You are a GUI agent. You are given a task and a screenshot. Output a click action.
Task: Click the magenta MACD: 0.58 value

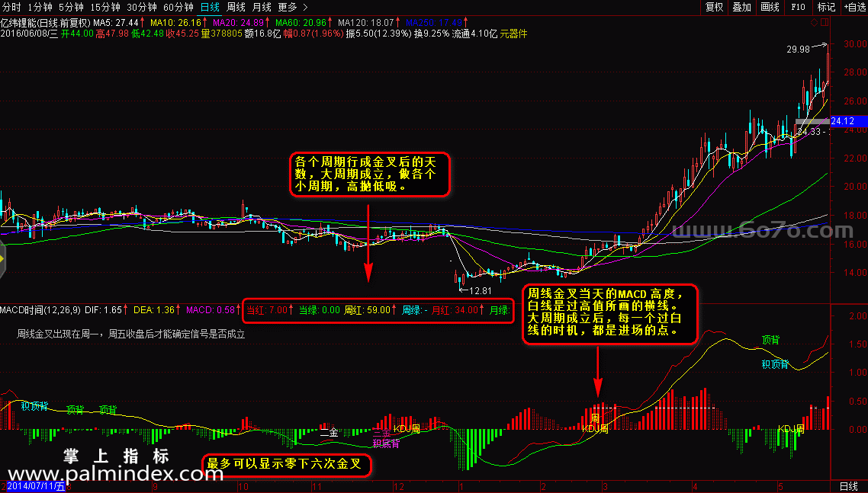(x=211, y=310)
